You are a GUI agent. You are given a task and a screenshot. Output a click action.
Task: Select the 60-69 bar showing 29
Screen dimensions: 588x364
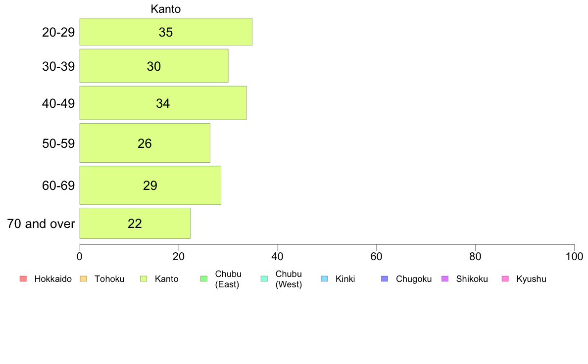pyautogui.click(x=150, y=185)
